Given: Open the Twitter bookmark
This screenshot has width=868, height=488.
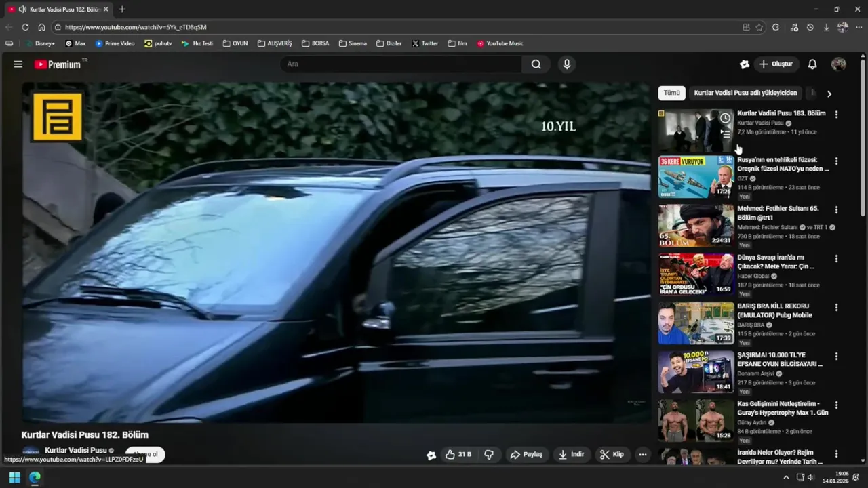Looking at the screenshot, I should point(425,43).
